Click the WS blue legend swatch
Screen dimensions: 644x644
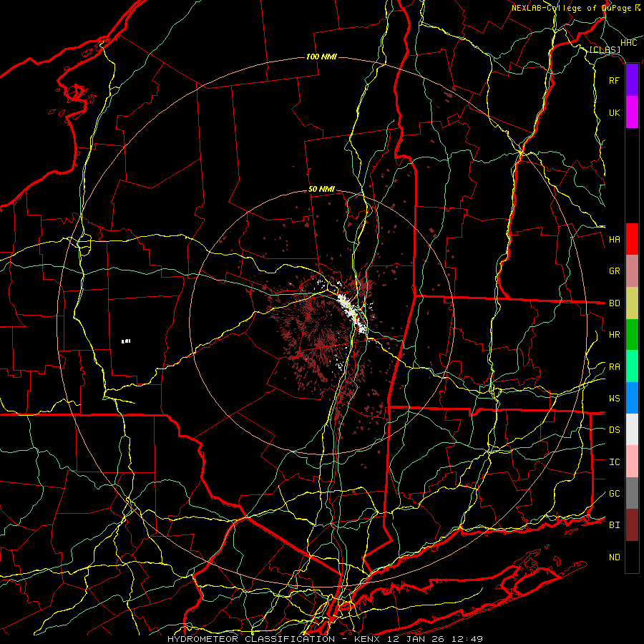pos(632,398)
